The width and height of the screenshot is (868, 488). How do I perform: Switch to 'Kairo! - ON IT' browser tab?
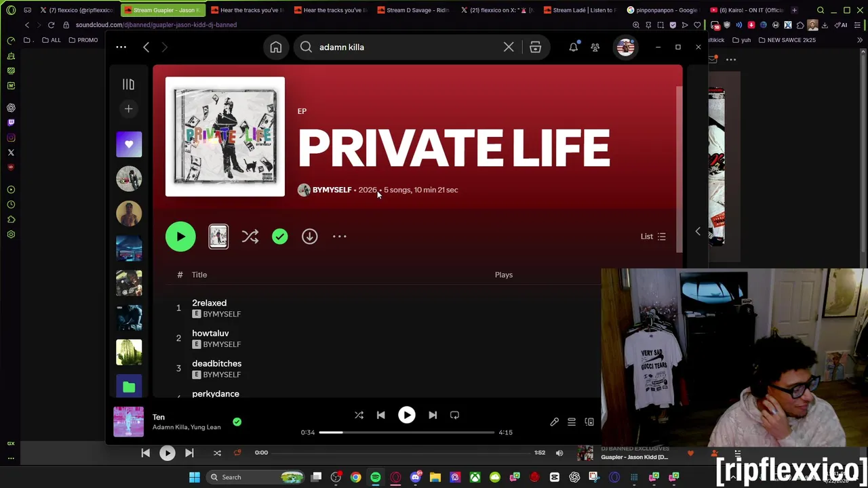(x=746, y=10)
